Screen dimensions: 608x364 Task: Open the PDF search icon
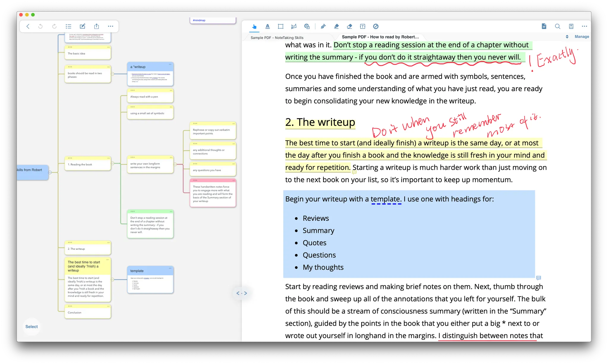click(x=558, y=26)
